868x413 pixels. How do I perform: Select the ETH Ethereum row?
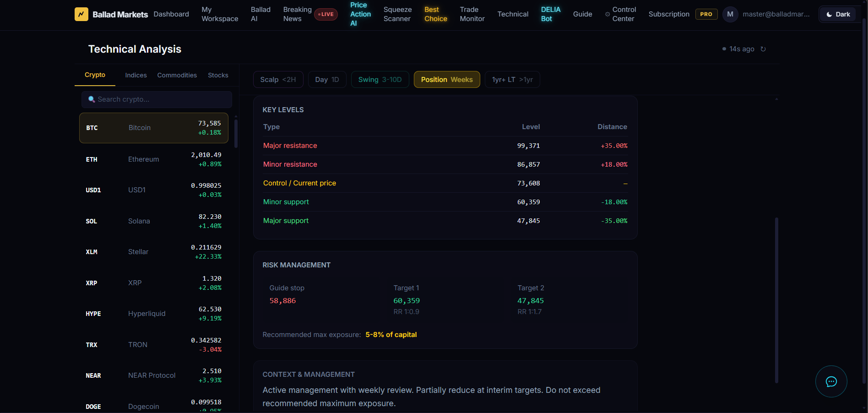154,159
